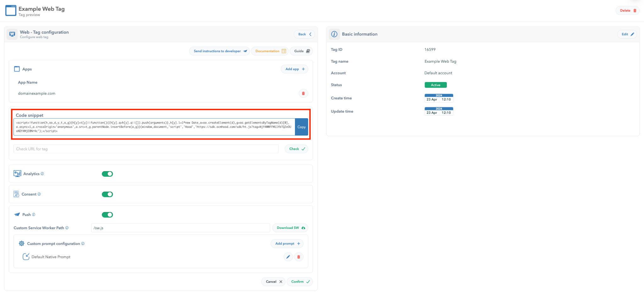
Task: Delete the Default Native Prompt
Action: [x=299, y=257]
